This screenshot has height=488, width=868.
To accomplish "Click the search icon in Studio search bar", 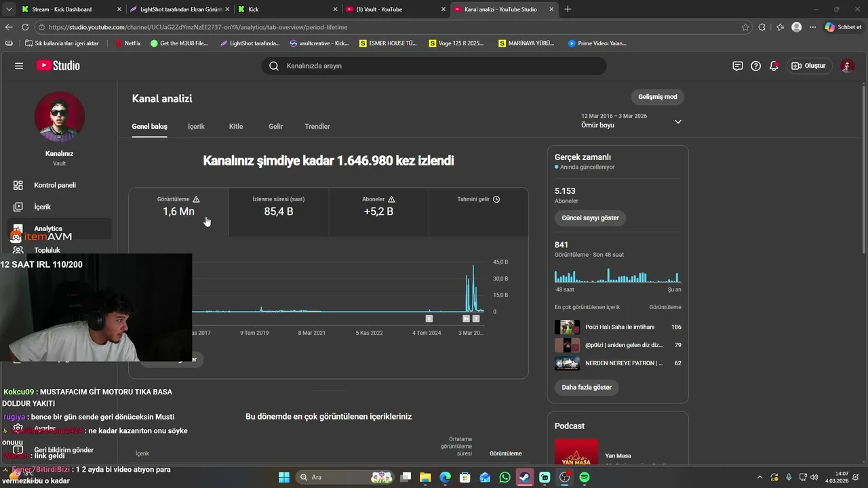I will [274, 66].
